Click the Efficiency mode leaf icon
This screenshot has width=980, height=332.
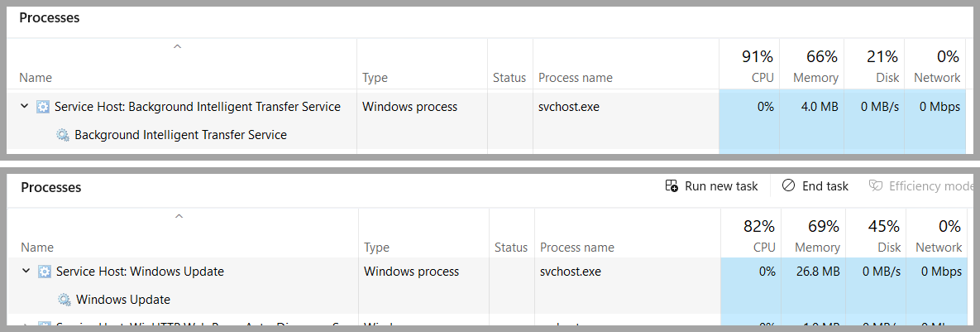(x=876, y=186)
